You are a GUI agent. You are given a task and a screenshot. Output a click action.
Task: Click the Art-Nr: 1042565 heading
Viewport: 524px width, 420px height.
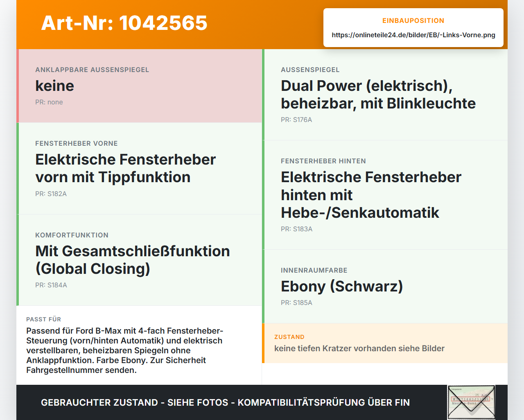pos(124,23)
